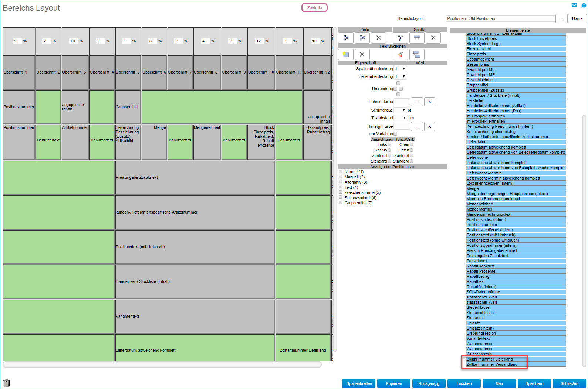Toggle the top Umrandung border checkbox
588x389 pixels.
click(398, 83)
